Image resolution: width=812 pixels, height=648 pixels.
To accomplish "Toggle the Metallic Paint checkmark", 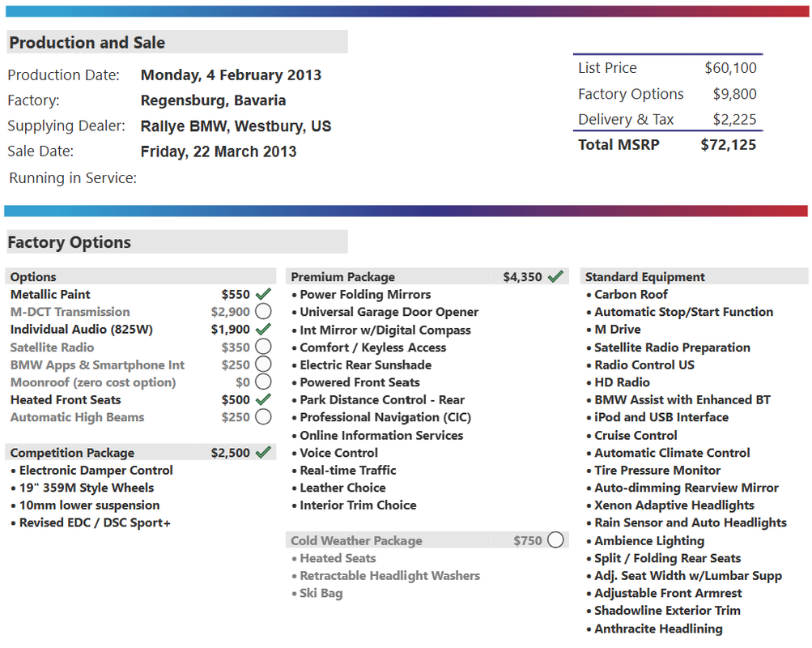I will (264, 294).
